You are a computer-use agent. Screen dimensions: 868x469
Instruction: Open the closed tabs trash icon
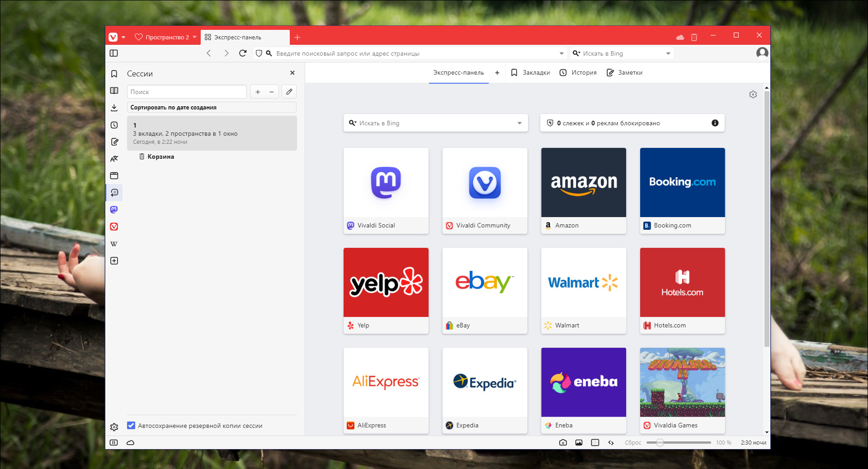coord(694,37)
